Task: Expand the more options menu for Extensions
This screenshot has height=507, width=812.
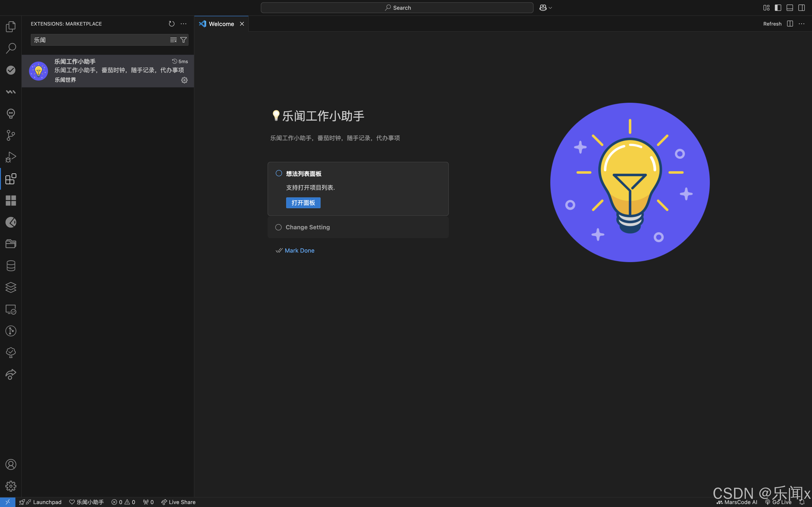Action: click(x=184, y=23)
